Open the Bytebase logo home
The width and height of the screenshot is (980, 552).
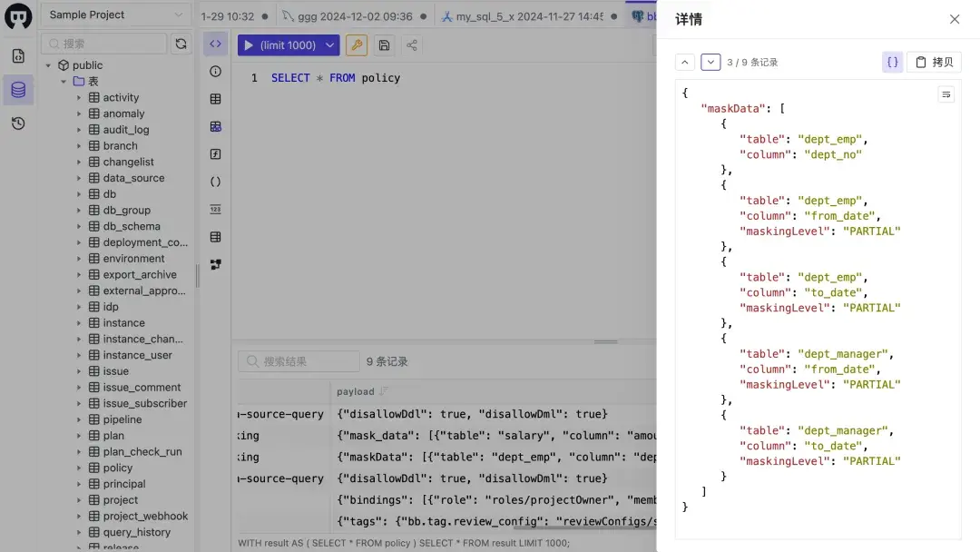pos(18,16)
